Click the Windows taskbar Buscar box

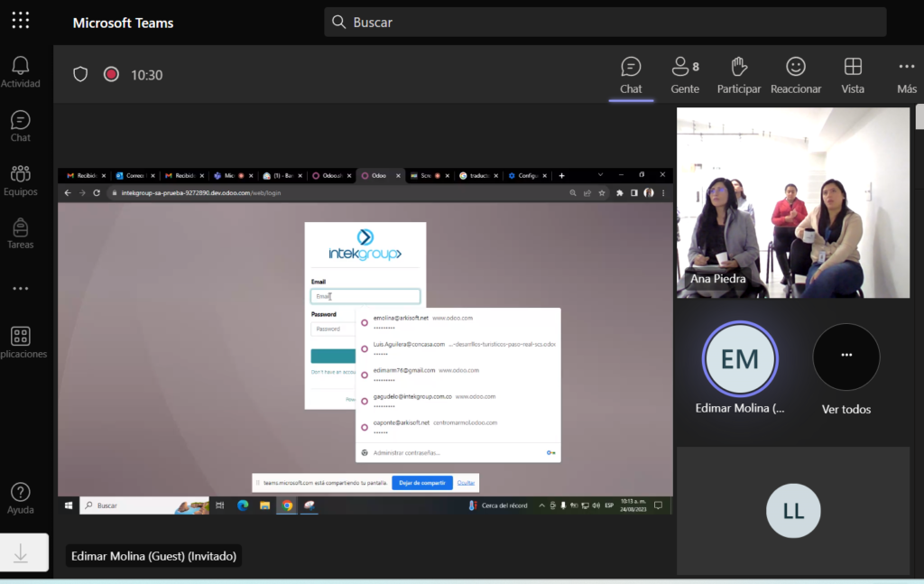(x=144, y=505)
